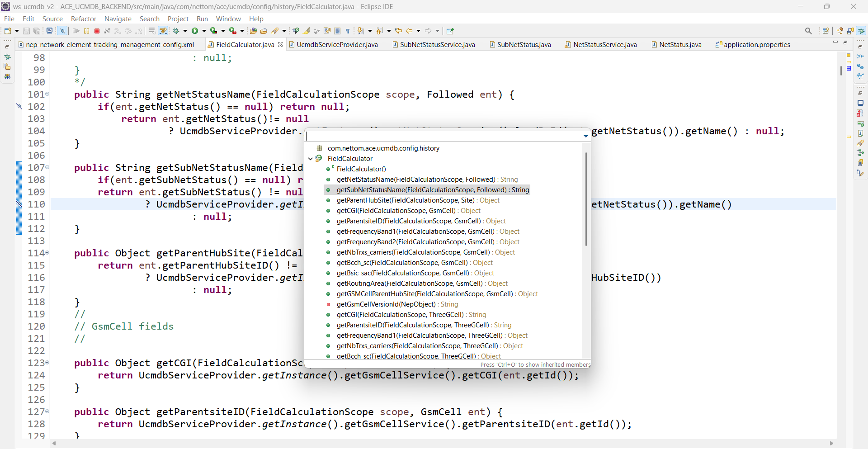
Task: Open the Run button dropdown arrow
Action: point(204,31)
